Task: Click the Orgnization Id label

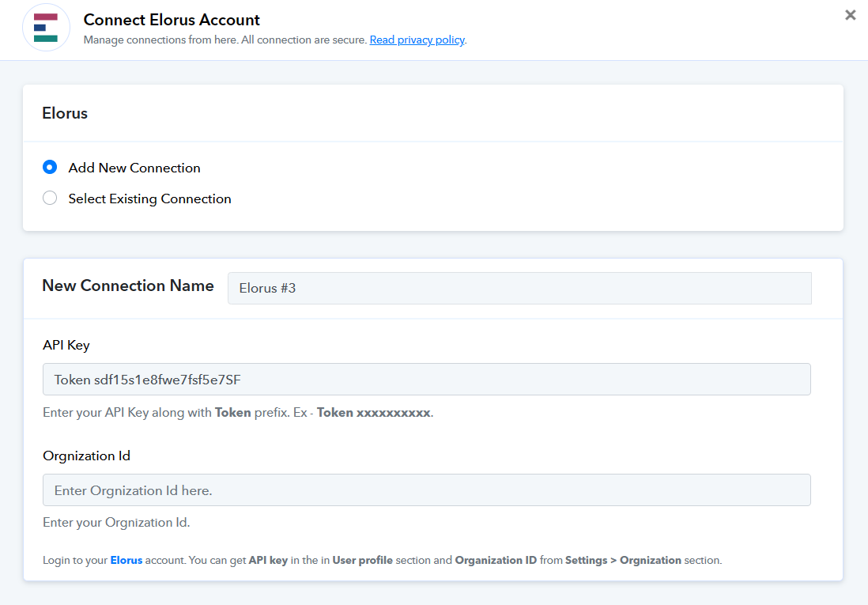Action: [x=86, y=456]
